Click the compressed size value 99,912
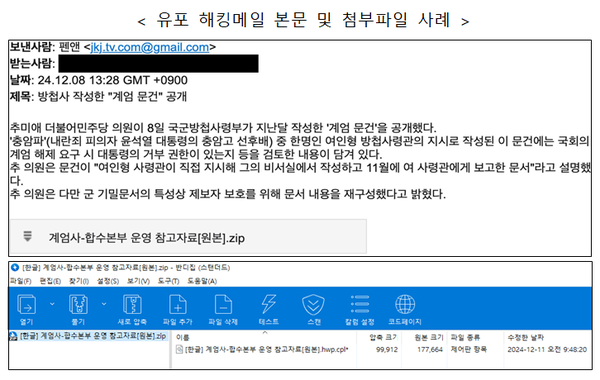Screen dimensions: 600x380 (x=387, y=349)
